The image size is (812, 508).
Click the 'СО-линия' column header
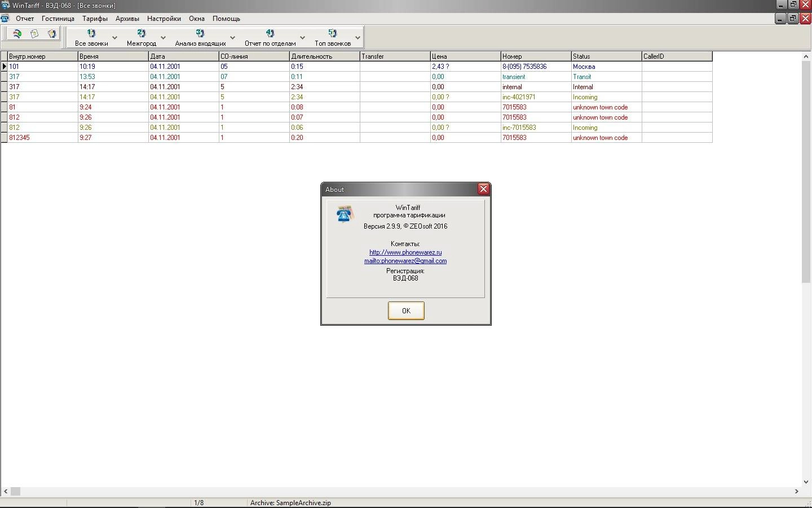(x=254, y=56)
